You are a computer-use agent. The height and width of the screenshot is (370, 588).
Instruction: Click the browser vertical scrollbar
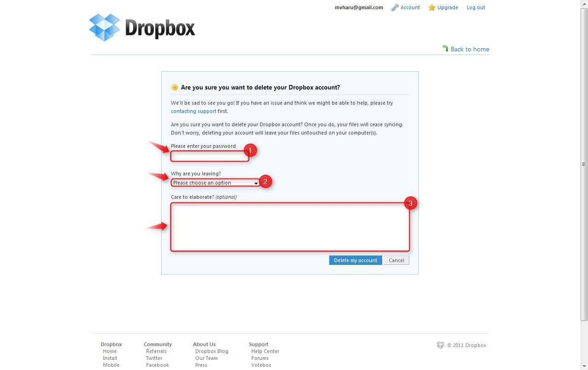[x=584, y=164]
